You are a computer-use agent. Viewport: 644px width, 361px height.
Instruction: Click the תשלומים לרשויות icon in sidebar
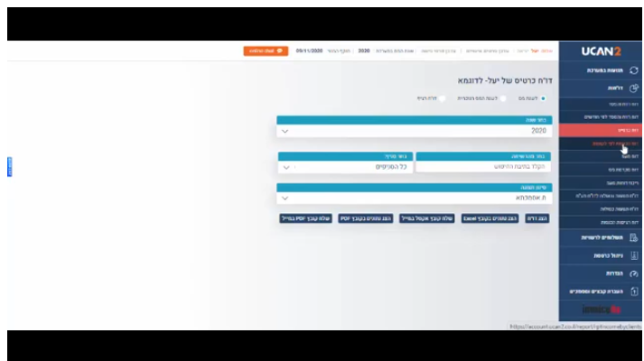(634, 237)
